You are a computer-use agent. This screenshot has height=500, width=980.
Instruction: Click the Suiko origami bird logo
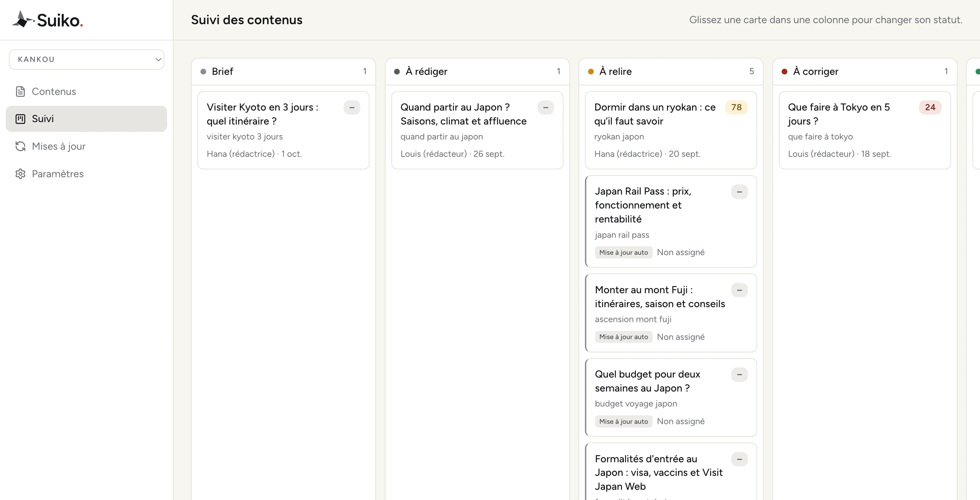(23, 19)
